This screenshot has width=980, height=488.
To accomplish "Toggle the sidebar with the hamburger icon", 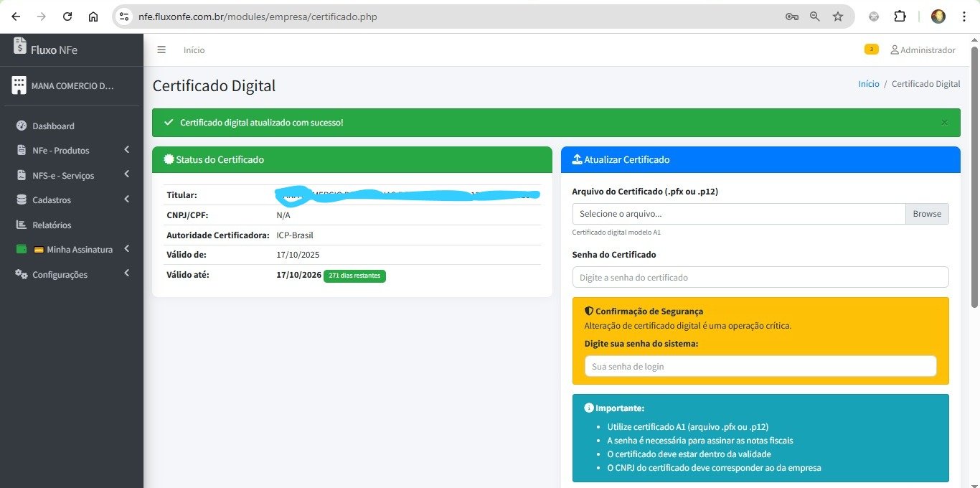I will pyautogui.click(x=161, y=50).
